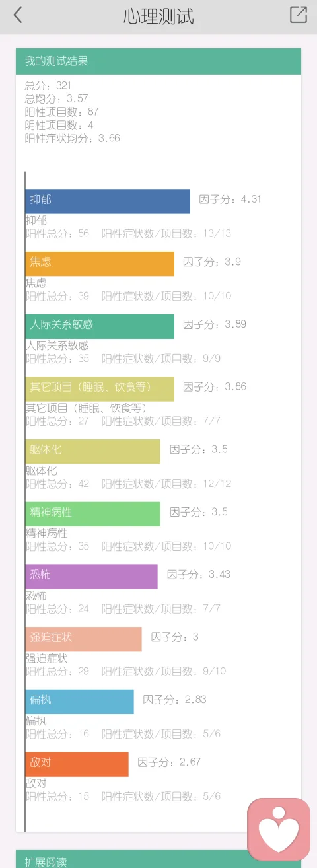Screen dimensions: 317x868
Task: Tap the purple 恐怖 bar
Action: coord(91,576)
